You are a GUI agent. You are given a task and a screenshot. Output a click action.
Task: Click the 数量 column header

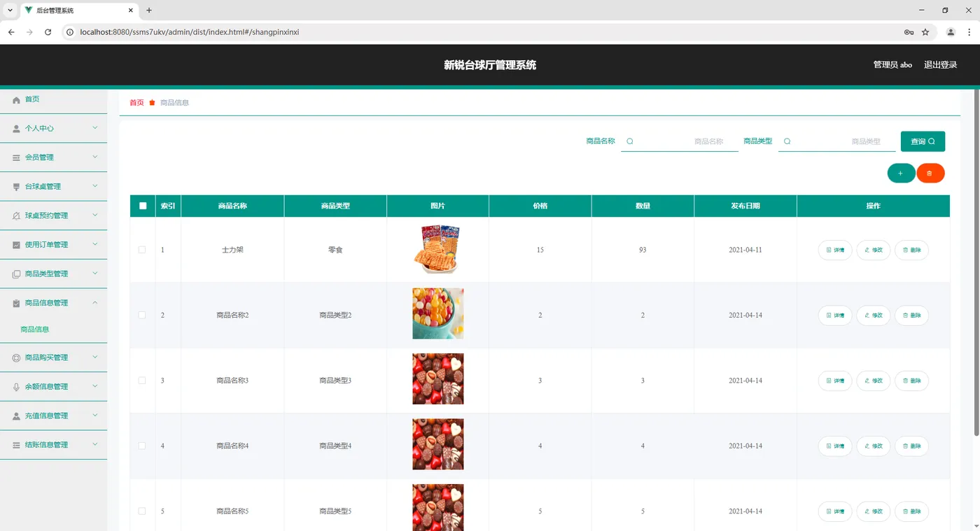[643, 206]
